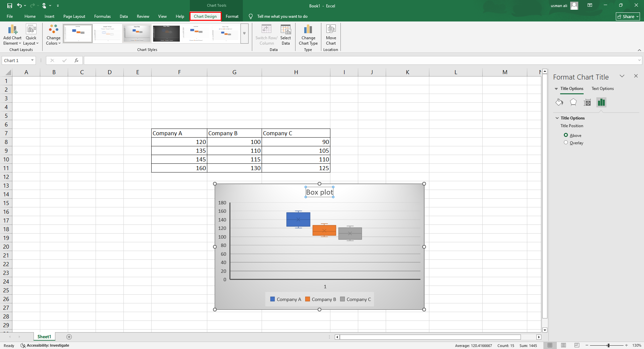Select the dark chart style thumbnail
Screen dimensions: 644x349
(x=166, y=34)
